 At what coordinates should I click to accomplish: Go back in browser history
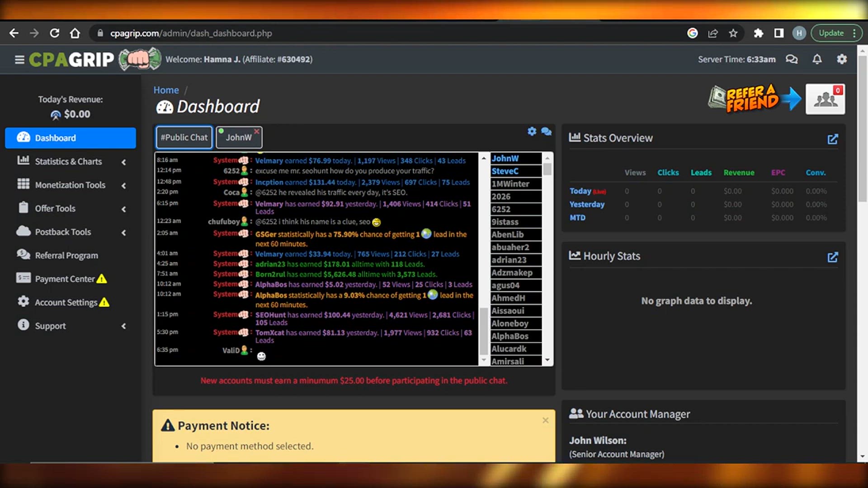[x=14, y=33]
